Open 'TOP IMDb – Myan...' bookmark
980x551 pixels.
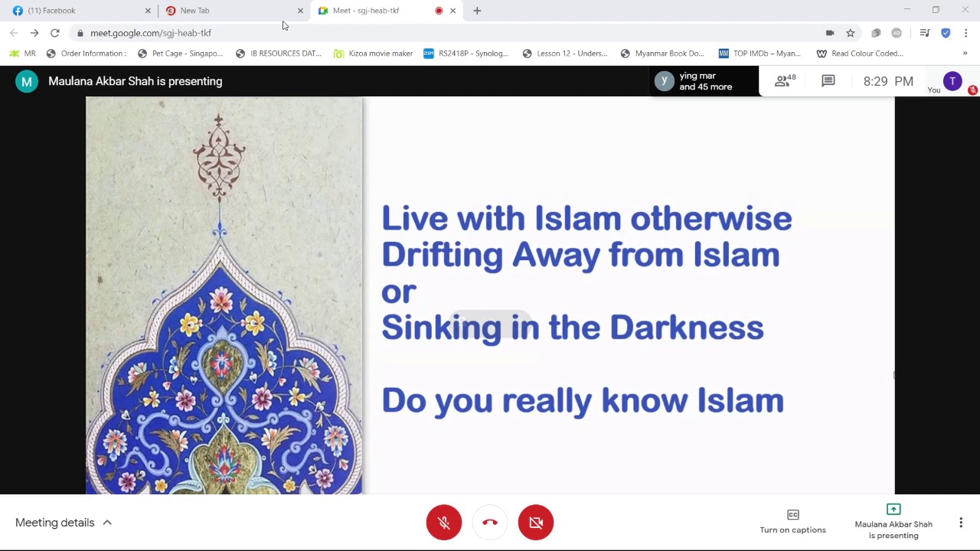(759, 54)
